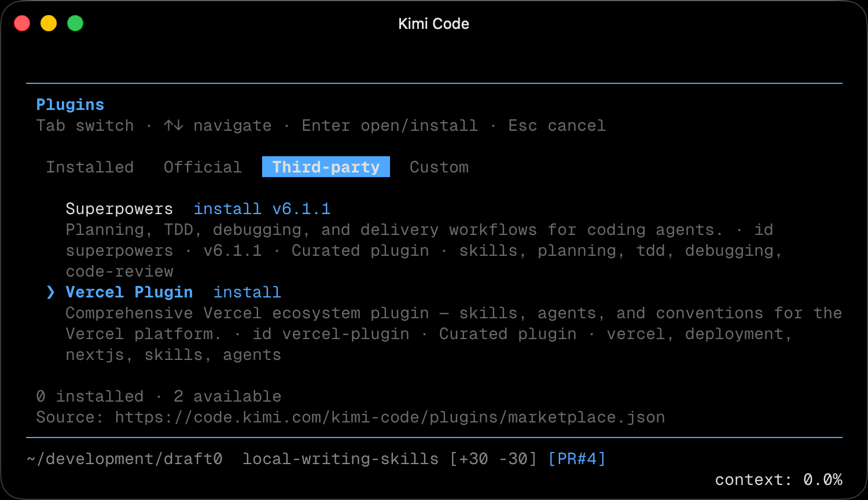Click the Plugins heading
This screenshot has height=500, width=868.
tap(70, 105)
